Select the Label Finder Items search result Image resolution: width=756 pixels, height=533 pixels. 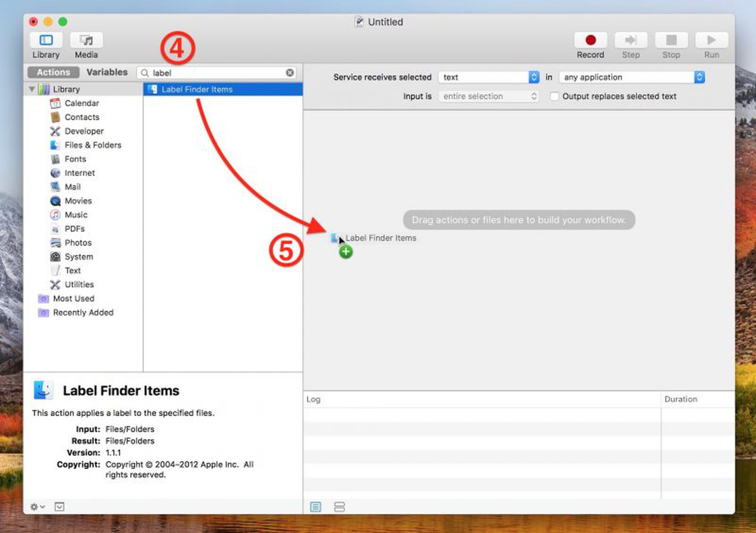coord(197,89)
